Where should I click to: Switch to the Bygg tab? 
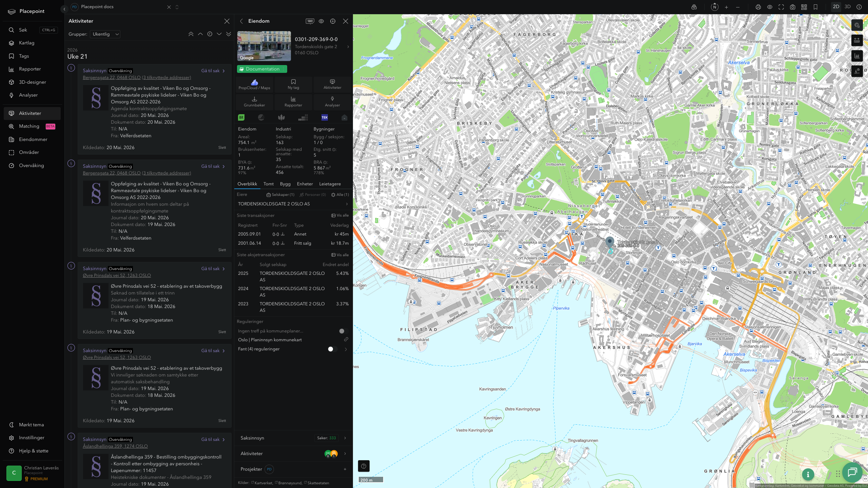coord(285,184)
